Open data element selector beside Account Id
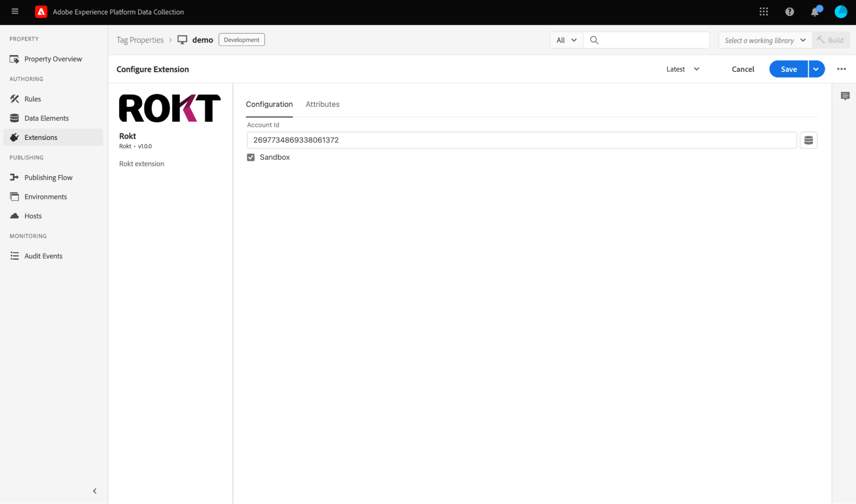Viewport: 856px width, 504px height. (x=808, y=140)
